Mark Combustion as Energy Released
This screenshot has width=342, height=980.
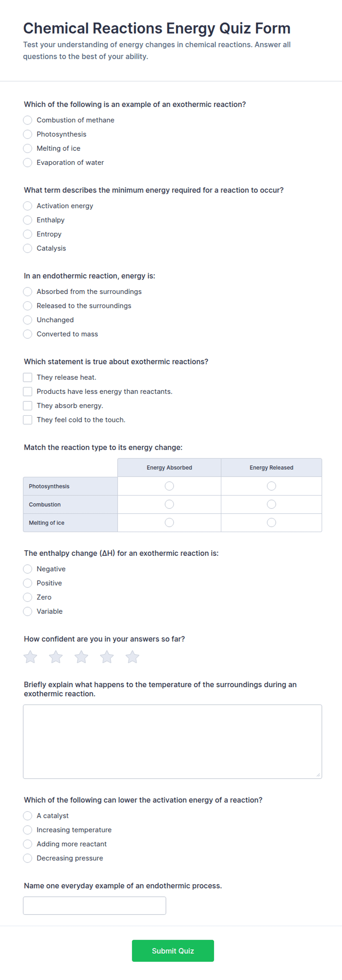(271, 504)
